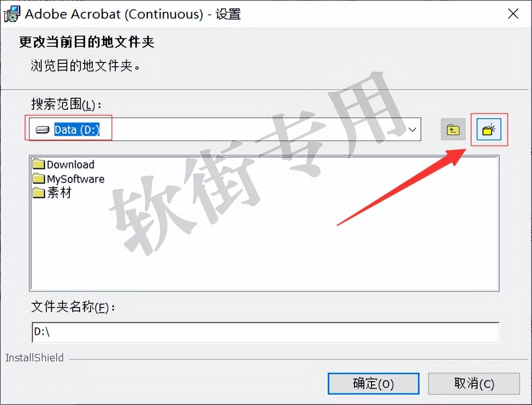Select the Download folder name
Image resolution: width=532 pixels, height=405 pixels.
pos(71,164)
